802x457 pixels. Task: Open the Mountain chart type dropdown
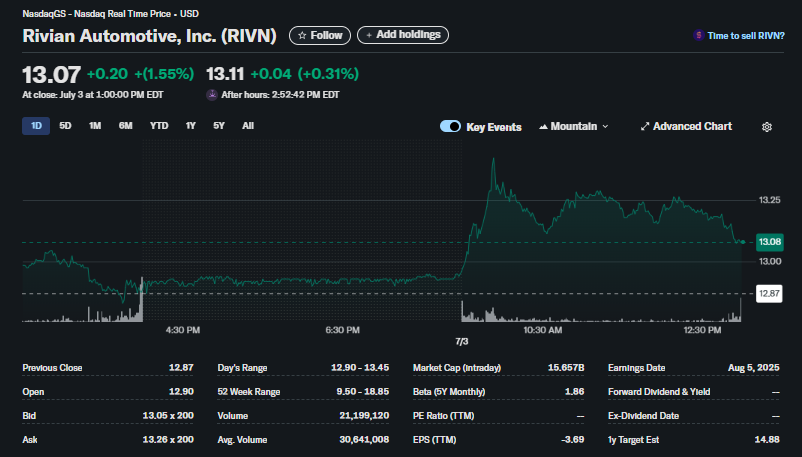[x=573, y=126]
